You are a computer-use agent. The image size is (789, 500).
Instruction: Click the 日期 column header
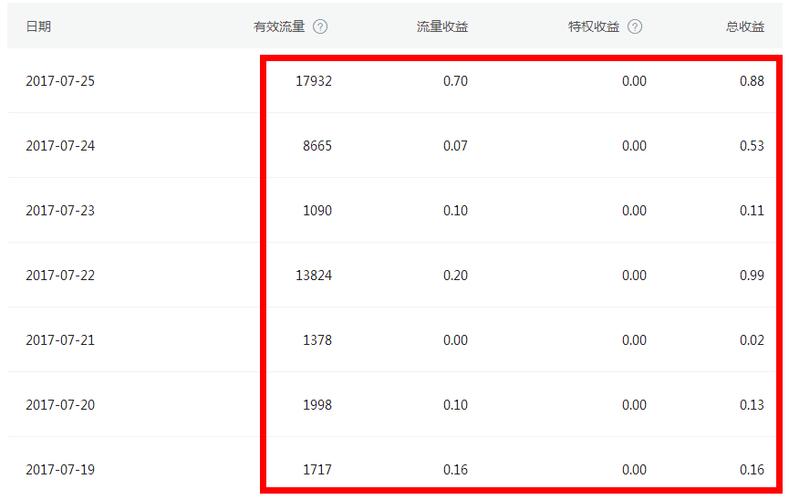(x=38, y=27)
